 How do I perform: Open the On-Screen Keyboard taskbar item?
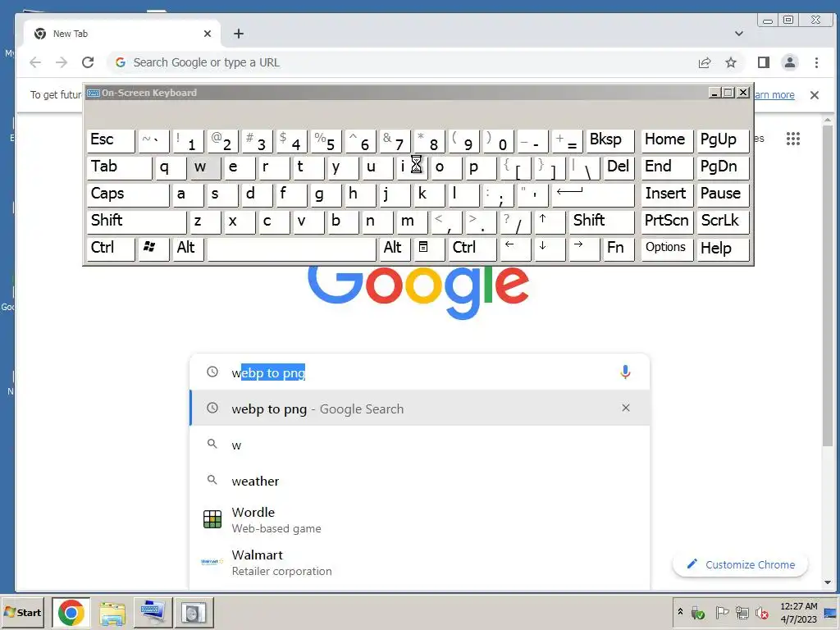click(153, 612)
